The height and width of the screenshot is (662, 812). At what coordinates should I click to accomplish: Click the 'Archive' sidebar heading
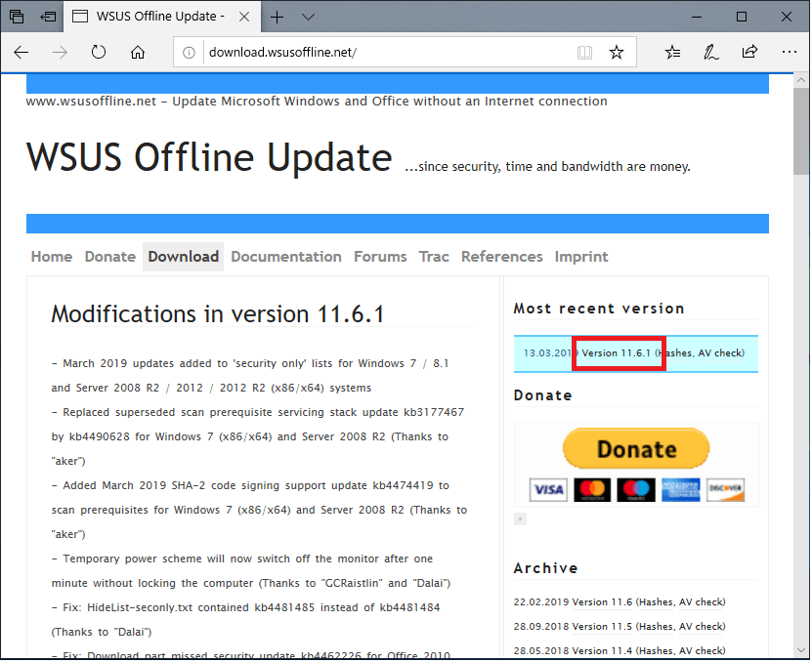tap(545, 569)
